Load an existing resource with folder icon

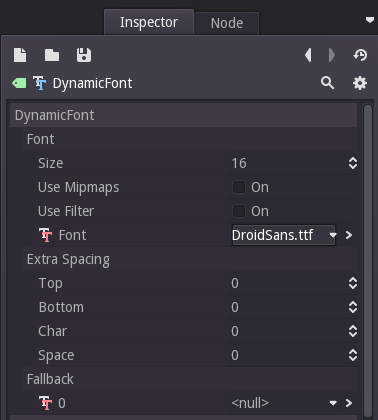[x=52, y=55]
